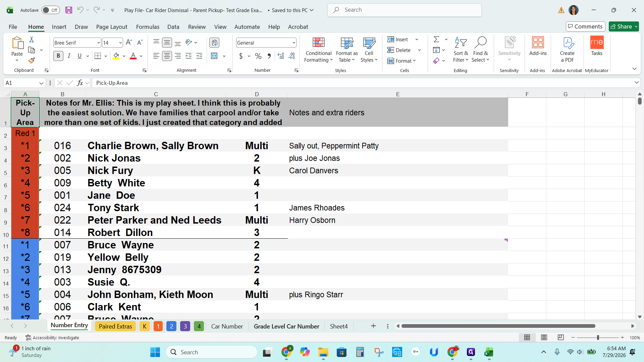Click the AutoSum sigma icon
Viewport: 644px width, 362px height.
(436, 39)
